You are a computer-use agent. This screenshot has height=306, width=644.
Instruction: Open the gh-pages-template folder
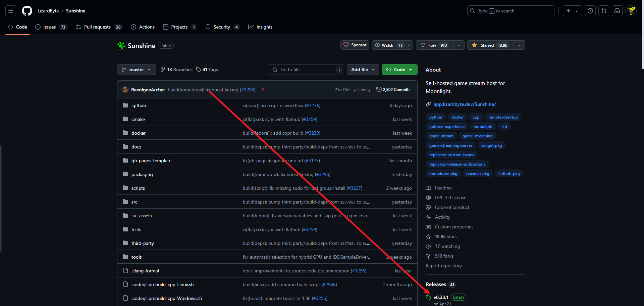click(x=151, y=161)
